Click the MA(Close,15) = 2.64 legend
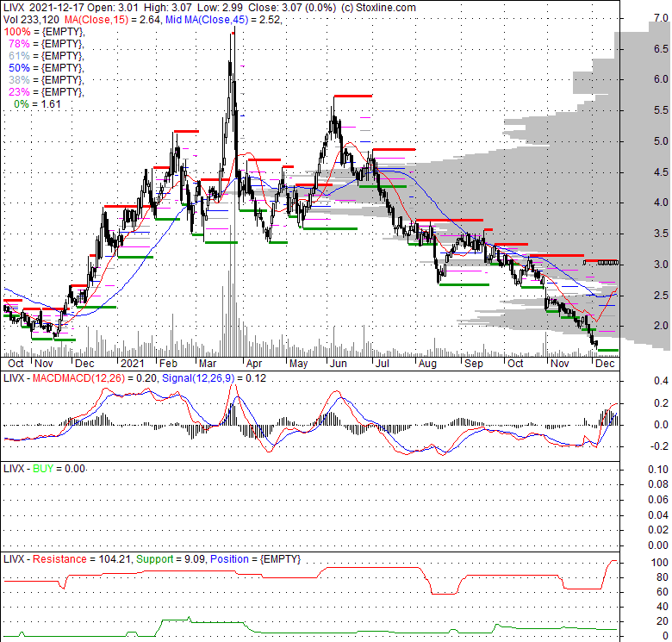The width and height of the screenshot is (672, 642). (113, 19)
